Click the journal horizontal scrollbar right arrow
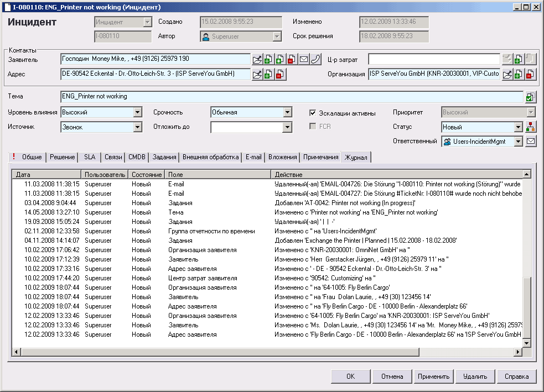 point(517,352)
